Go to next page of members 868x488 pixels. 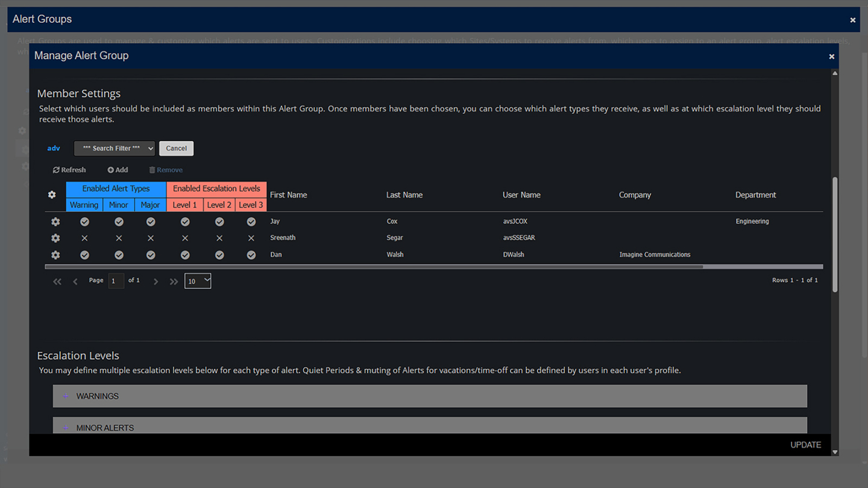pyautogui.click(x=156, y=281)
